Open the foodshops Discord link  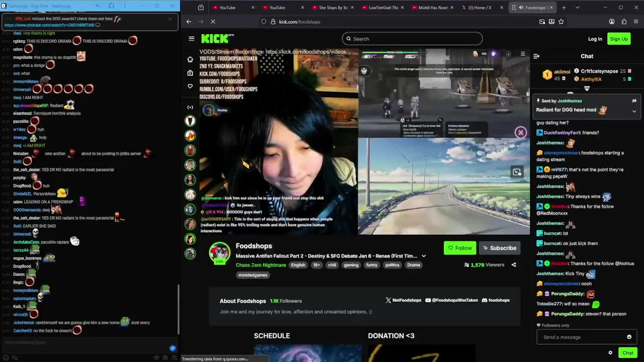[496, 300]
